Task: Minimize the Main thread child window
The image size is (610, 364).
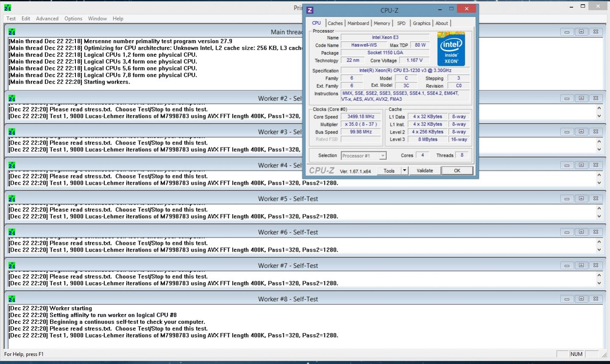Action: click(x=567, y=32)
